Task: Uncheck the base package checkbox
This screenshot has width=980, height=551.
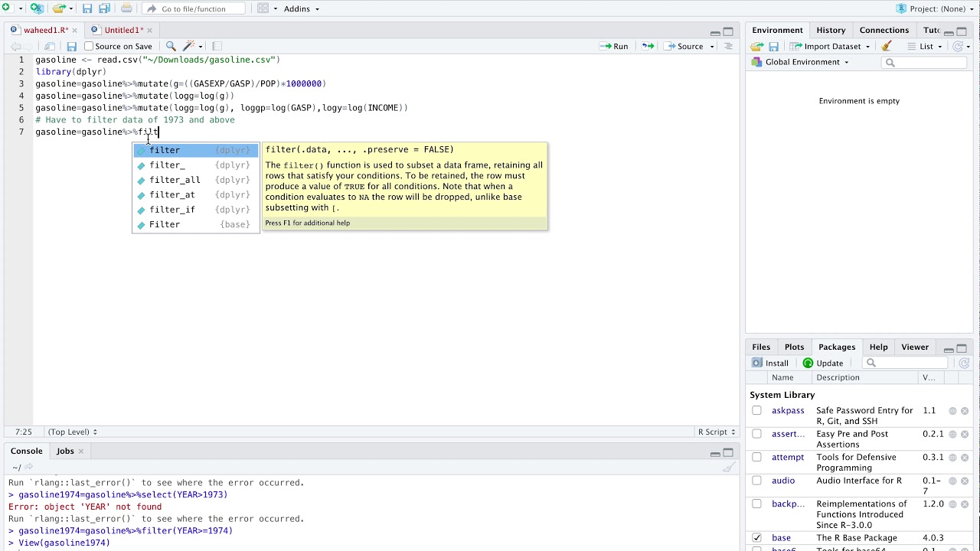Action: coord(756,537)
